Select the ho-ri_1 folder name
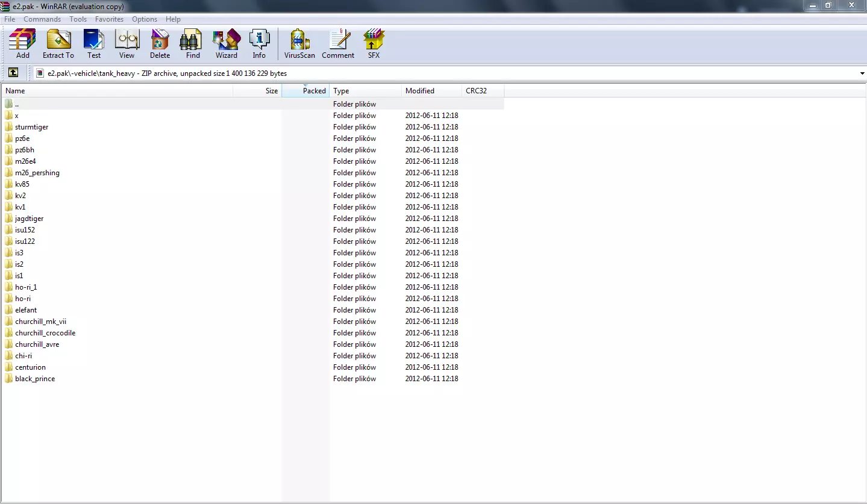 tap(26, 287)
